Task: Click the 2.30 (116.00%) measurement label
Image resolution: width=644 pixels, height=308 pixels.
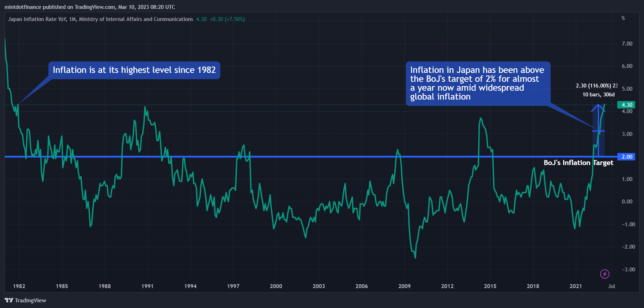Action: pyautogui.click(x=596, y=86)
